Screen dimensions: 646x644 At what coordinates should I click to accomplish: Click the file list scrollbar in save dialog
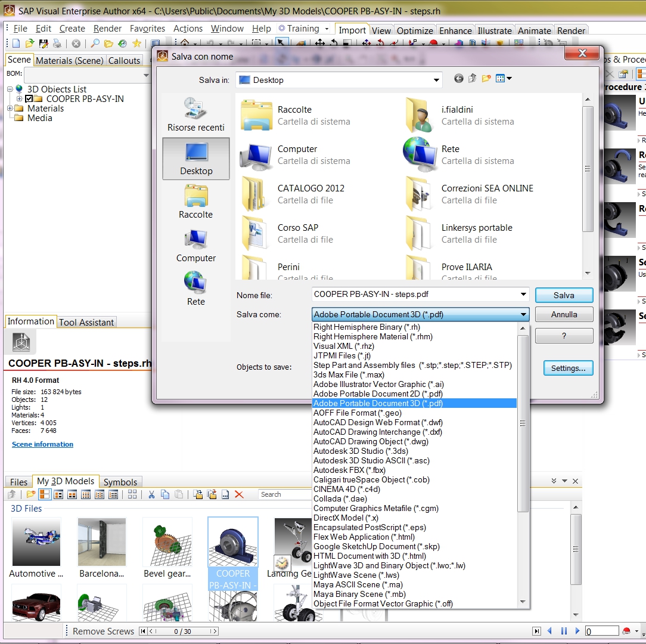coord(588,169)
